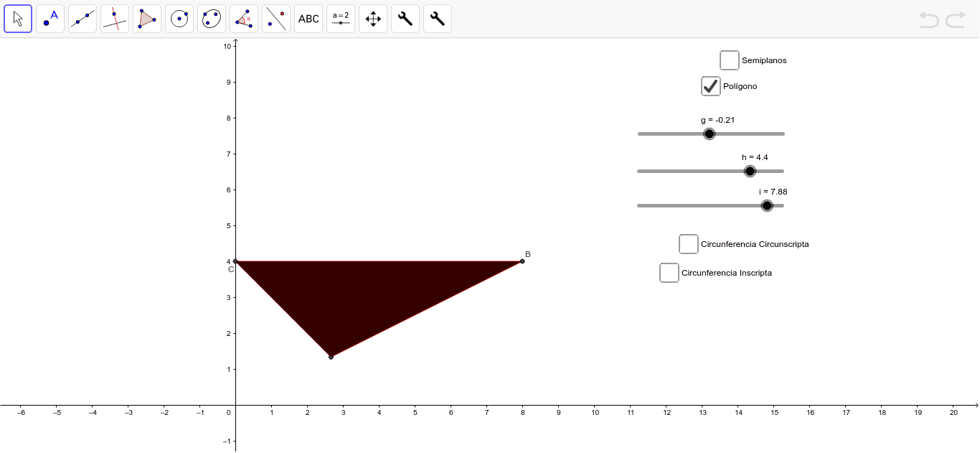Enable the Semiplanos checkbox
The image size is (980, 453).
[x=730, y=60]
